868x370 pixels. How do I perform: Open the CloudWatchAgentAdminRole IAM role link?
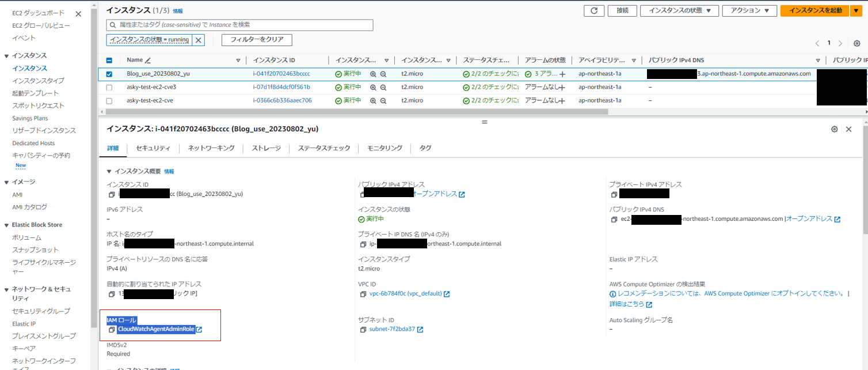(x=160, y=330)
